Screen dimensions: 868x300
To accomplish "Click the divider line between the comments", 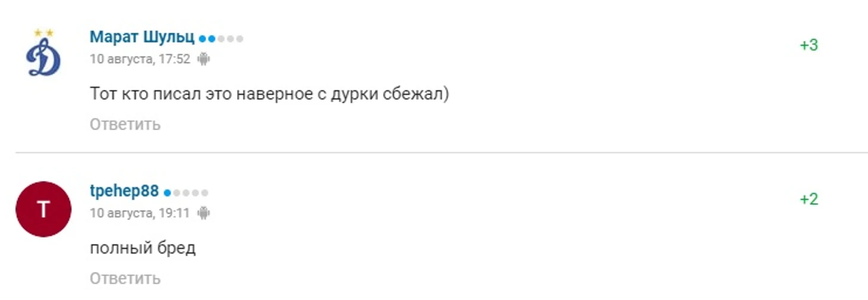I will click(441, 153).
